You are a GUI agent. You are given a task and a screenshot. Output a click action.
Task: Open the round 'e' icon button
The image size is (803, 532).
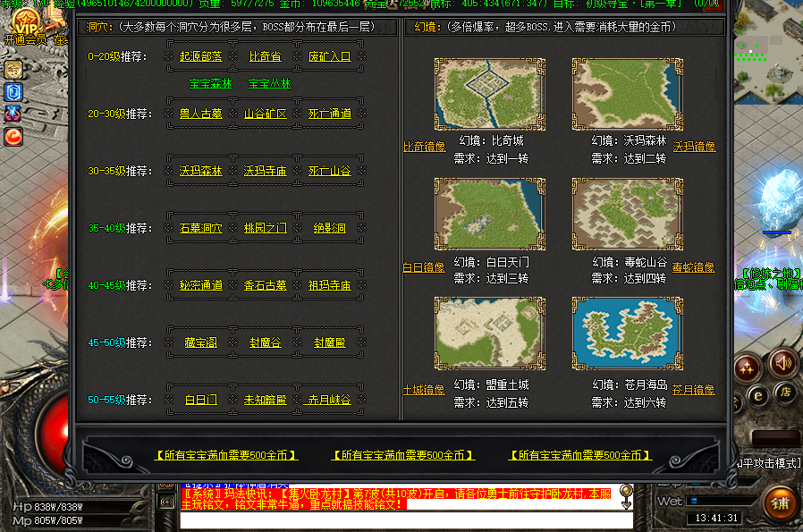click(757, 393)
